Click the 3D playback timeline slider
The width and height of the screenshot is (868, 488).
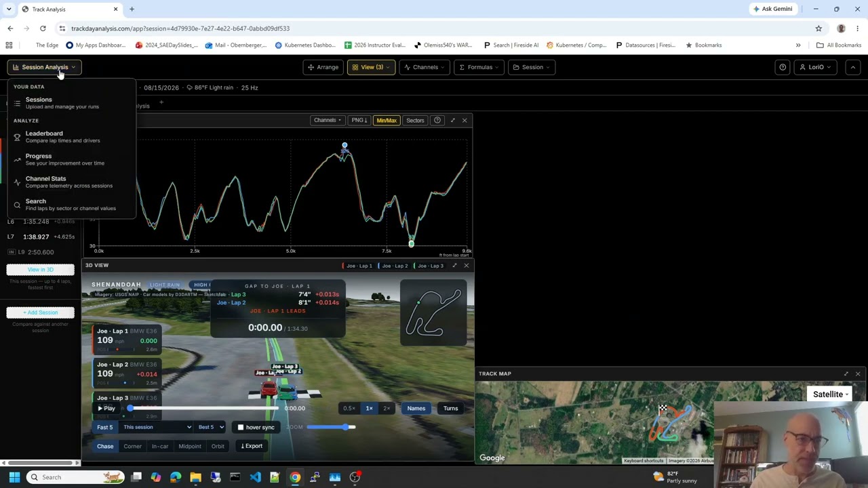pos(203,408)
